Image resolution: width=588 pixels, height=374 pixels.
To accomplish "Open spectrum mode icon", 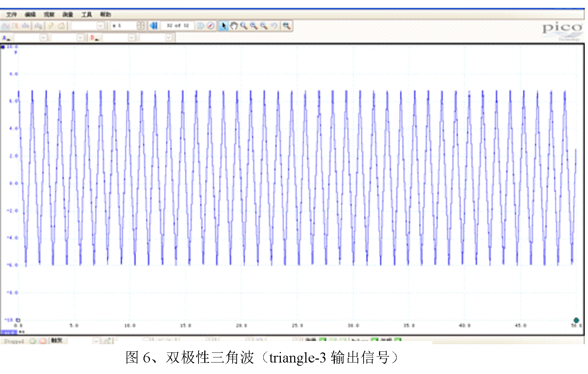I will coord(26,26).
